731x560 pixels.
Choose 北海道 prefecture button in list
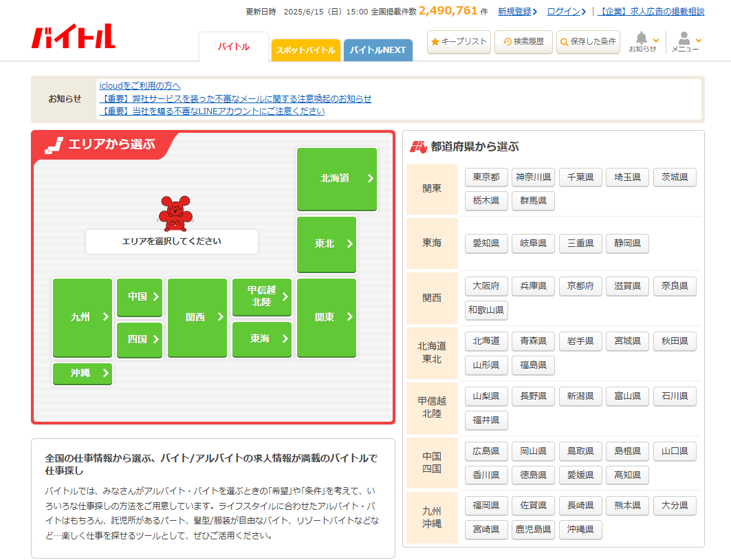click(486, 341)
